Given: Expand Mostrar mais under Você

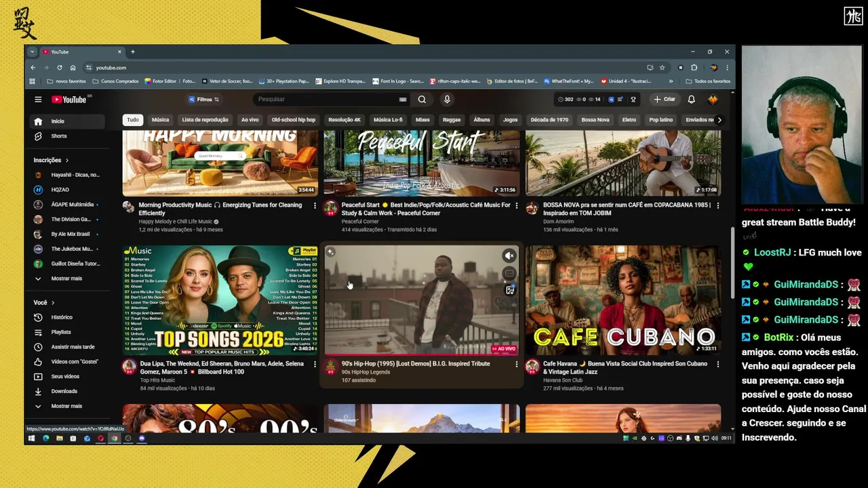Looking at the screenshot, I should 66,406.
